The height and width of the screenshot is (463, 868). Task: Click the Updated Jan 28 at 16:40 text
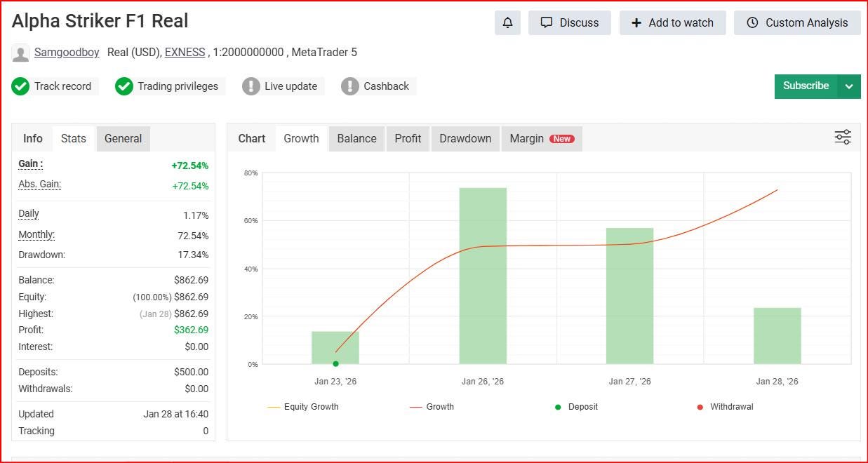tap(175, 414)
